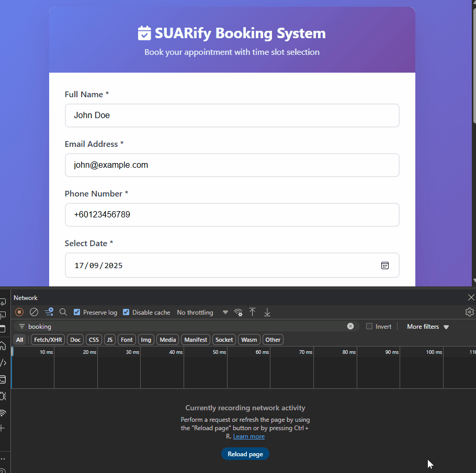
Task: Filter requests by Fetch/XHR
Action: [x=48, y=340]
